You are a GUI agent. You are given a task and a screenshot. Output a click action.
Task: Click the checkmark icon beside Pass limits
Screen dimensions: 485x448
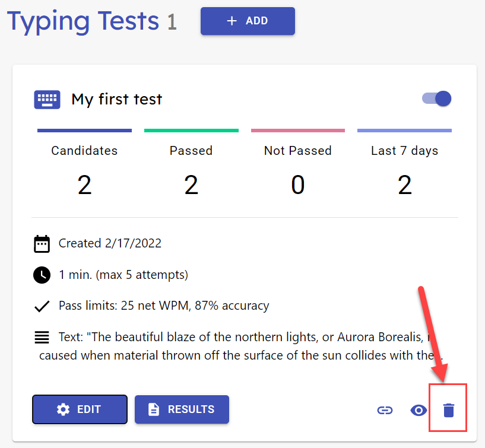42,306
